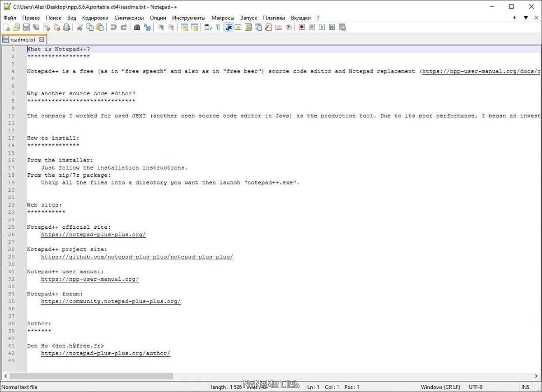This screenshot has width=542, height=392.
Task: Open the Макросы menu
Action: coord(223,18)
